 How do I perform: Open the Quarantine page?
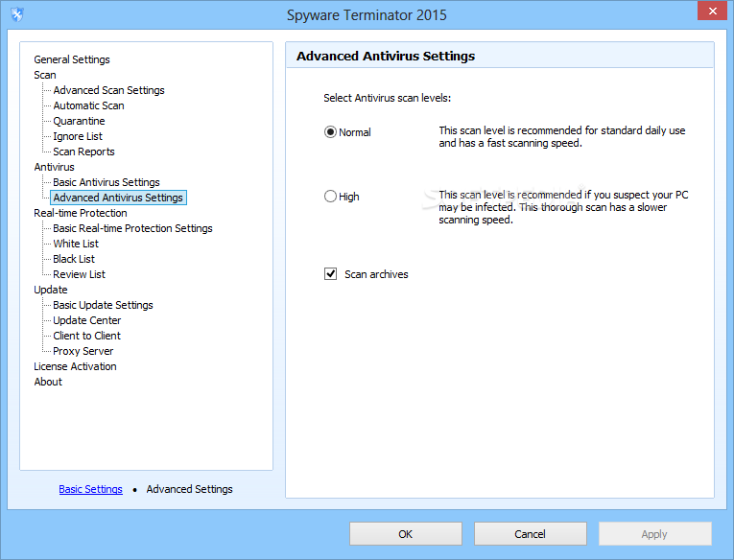79,121
